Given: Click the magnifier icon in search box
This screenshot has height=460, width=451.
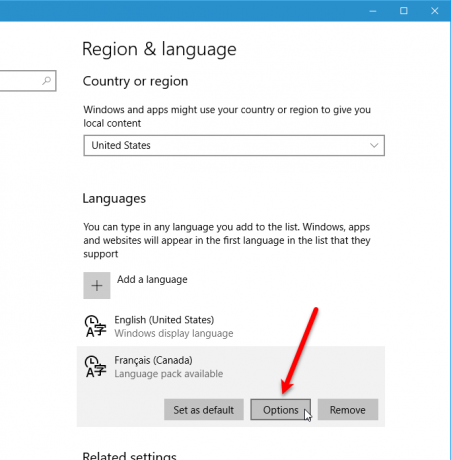Looking at the screenshot, I should [46, 80].
